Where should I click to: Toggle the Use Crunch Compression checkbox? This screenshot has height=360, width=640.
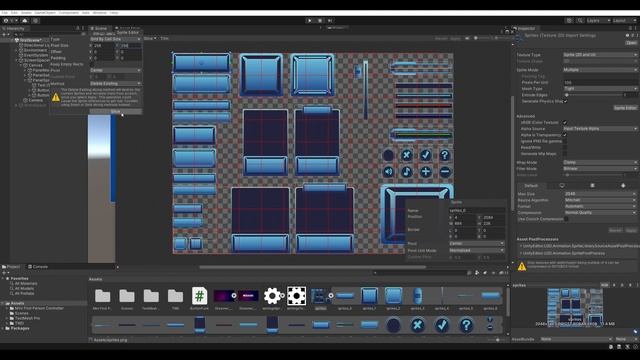[566, 219]
